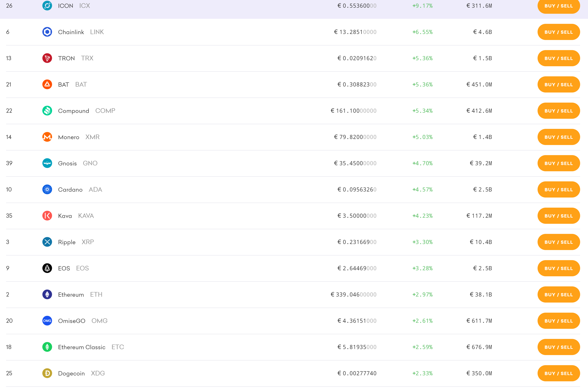This screenshot has width=588, height=390.
Task: Click Ethereum market cap € 38.1B
Action: pyautogui.click(x=481, y=294)
